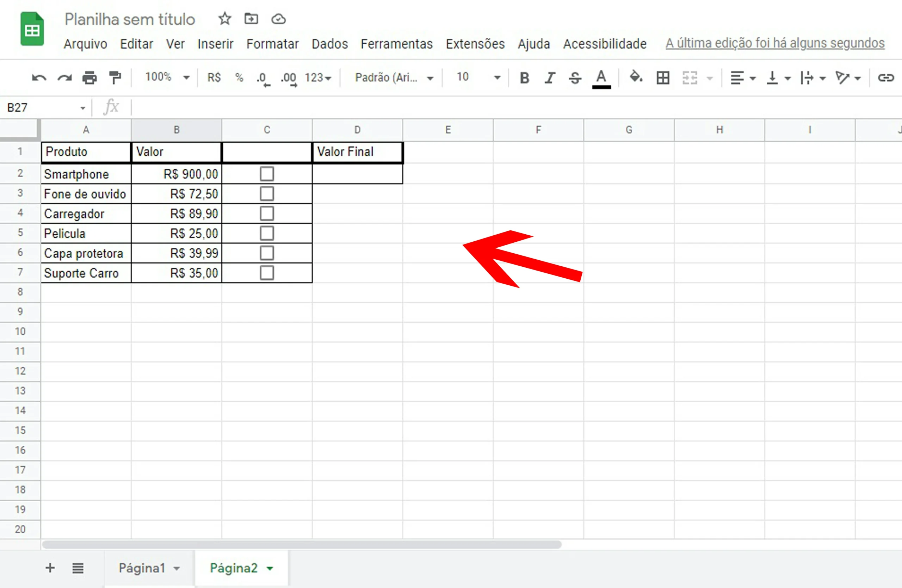Image resolution: width=902 pixels, height=588 pixels.
Task: Open vertical align options
Action: [x=778, y=78]
